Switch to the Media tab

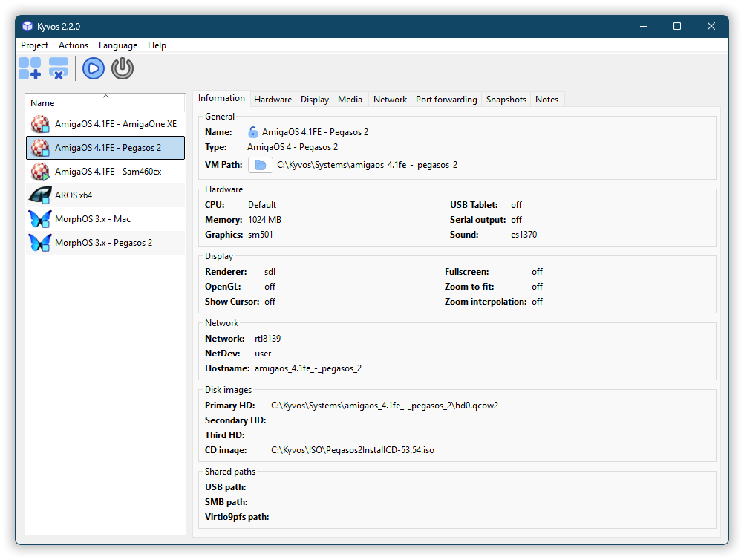point(350,100)
